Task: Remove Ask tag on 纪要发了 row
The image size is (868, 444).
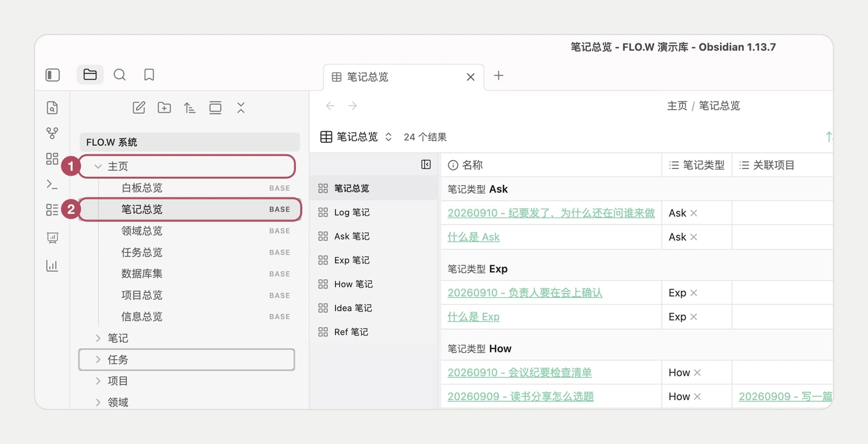Action: coord(694,213)
